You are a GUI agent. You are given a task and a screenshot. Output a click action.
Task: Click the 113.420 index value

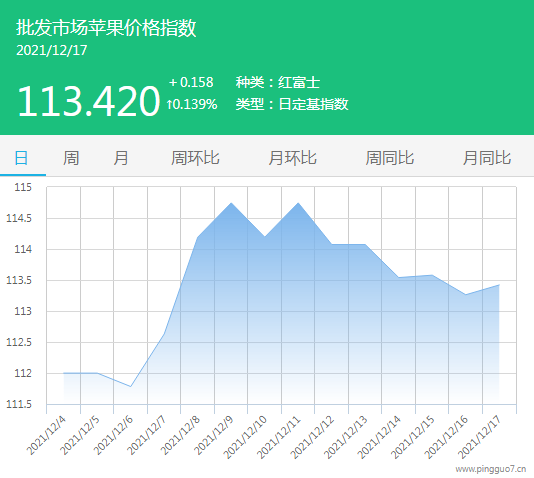click(x=89, y=101)
